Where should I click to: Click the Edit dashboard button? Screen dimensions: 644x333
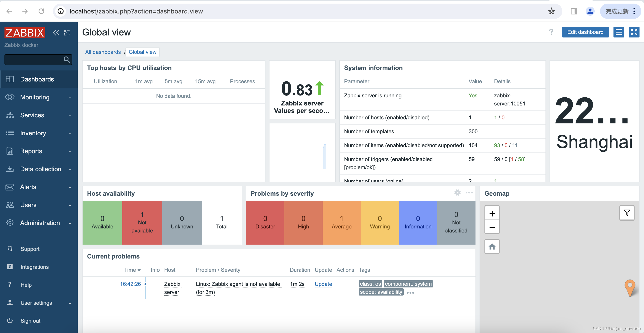click(585, 32)
